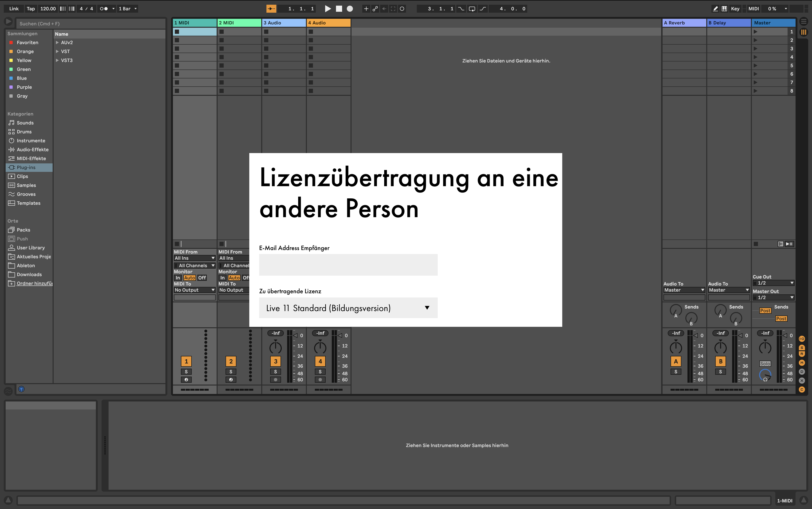Image resolution: width=812 pixels, height=509 pixels.
Task: Toggle the Loop switch in transport
Action: pos(472,9)
